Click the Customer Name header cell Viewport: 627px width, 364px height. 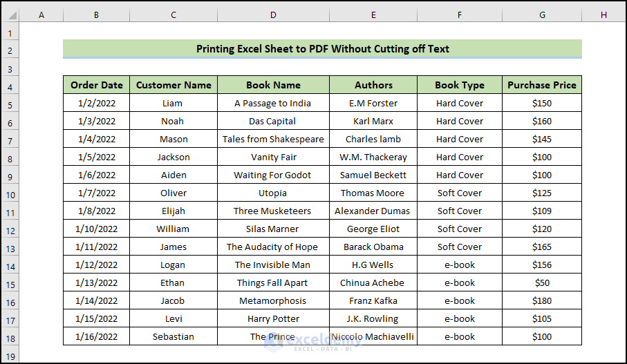pyautogui.click(x=174, y=86)
